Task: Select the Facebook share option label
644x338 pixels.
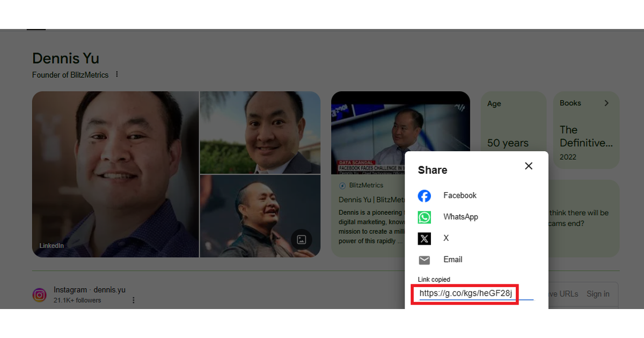Action: point(460,195)
